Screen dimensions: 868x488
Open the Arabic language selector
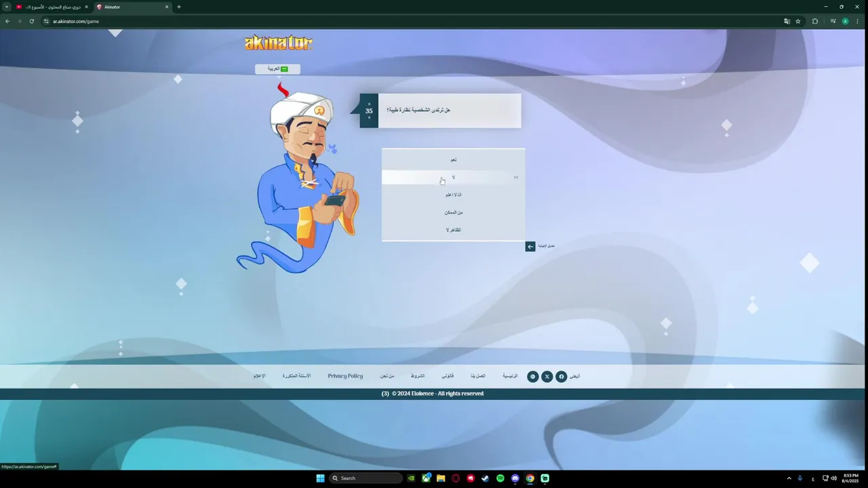277,69
